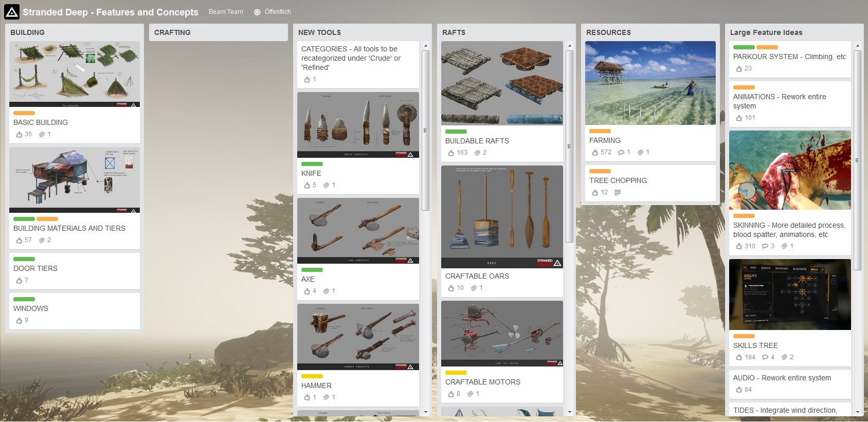Open the FARMING seaweed photo
This screenshot has height=422, width=868.
pyautogui.click(x=650, y=83)
